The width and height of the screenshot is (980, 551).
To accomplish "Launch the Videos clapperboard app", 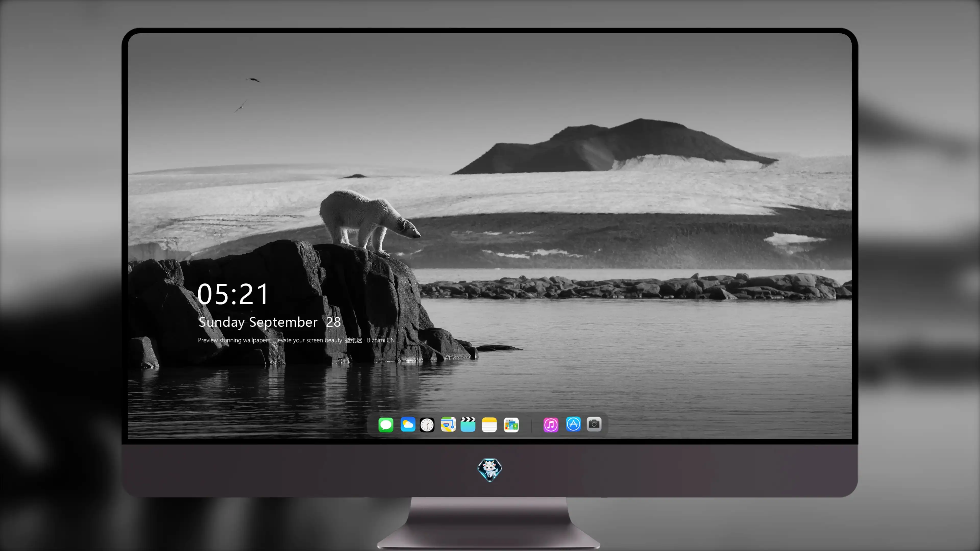I will coord(468,424).
